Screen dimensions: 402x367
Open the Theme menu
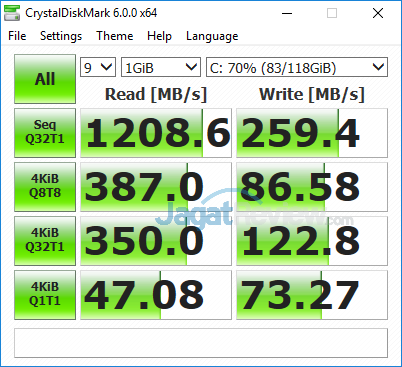tap(115, 36)
